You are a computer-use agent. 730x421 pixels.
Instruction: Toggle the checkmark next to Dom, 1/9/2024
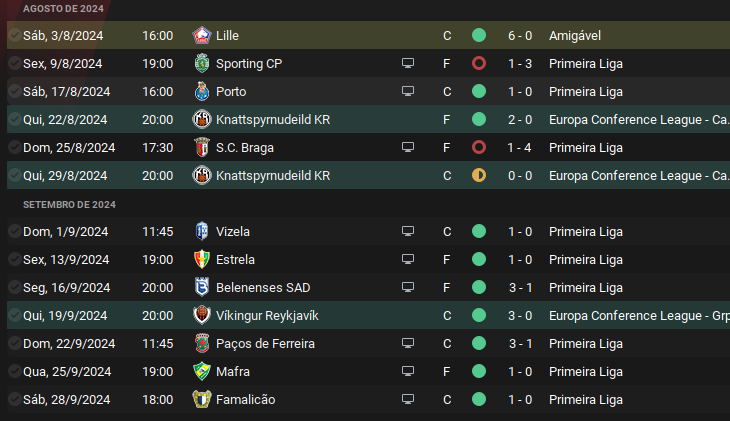tap(13, 231)
